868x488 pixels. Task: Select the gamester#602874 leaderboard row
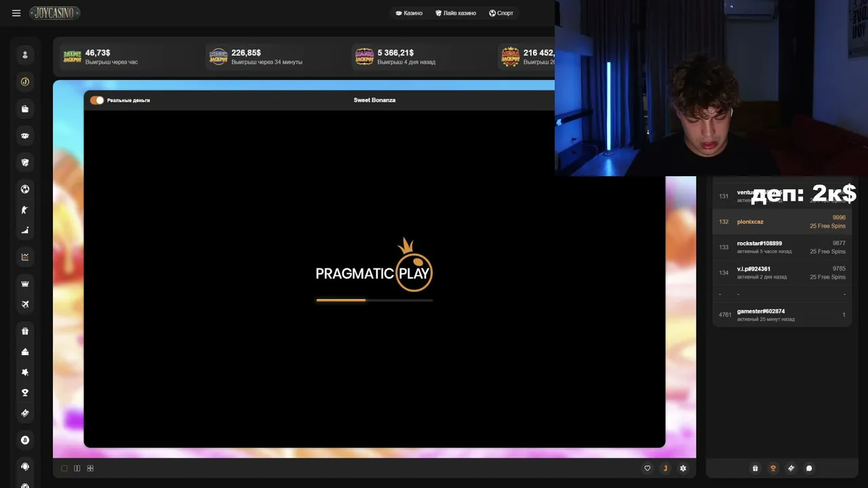[782, 315]
